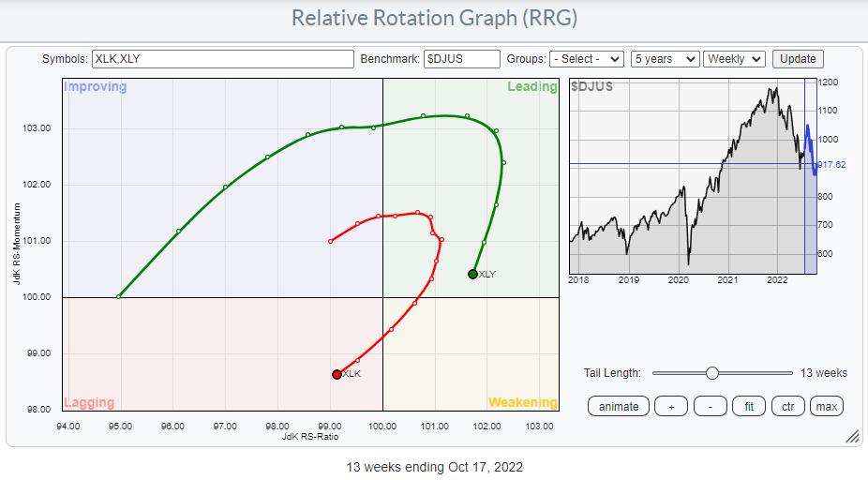This screenshot has width=868, height=480.
Task: Click the Benchmark $DJUS input field
Action: (x=461, y=59)
